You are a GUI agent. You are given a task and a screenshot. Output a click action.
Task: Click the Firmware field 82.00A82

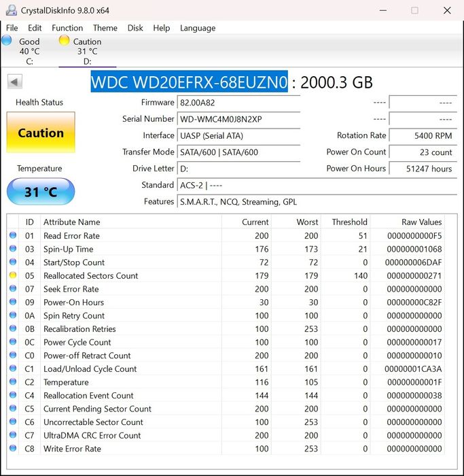pos(238,103)
